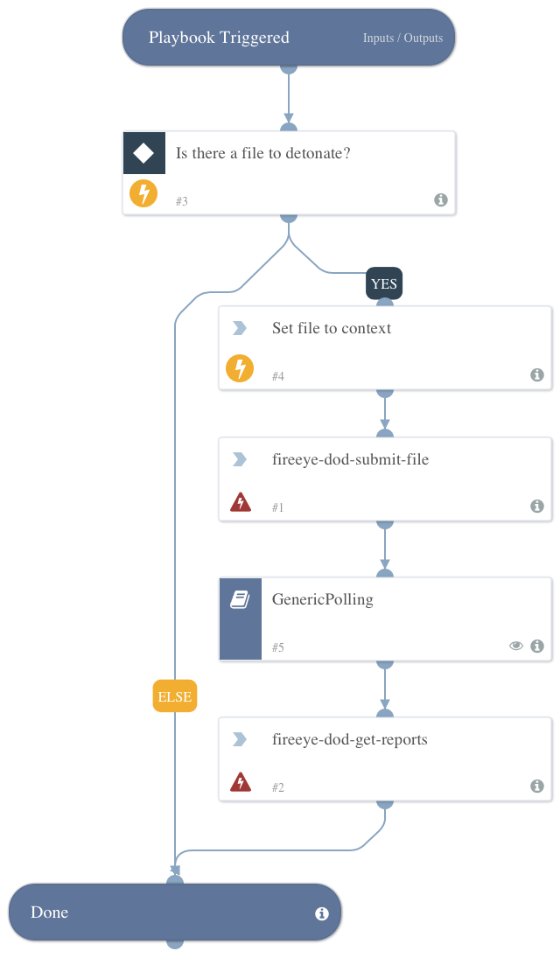Click the info icon on GenericPolling
This screenshot has height=958, width=560.
pos(537,646)
